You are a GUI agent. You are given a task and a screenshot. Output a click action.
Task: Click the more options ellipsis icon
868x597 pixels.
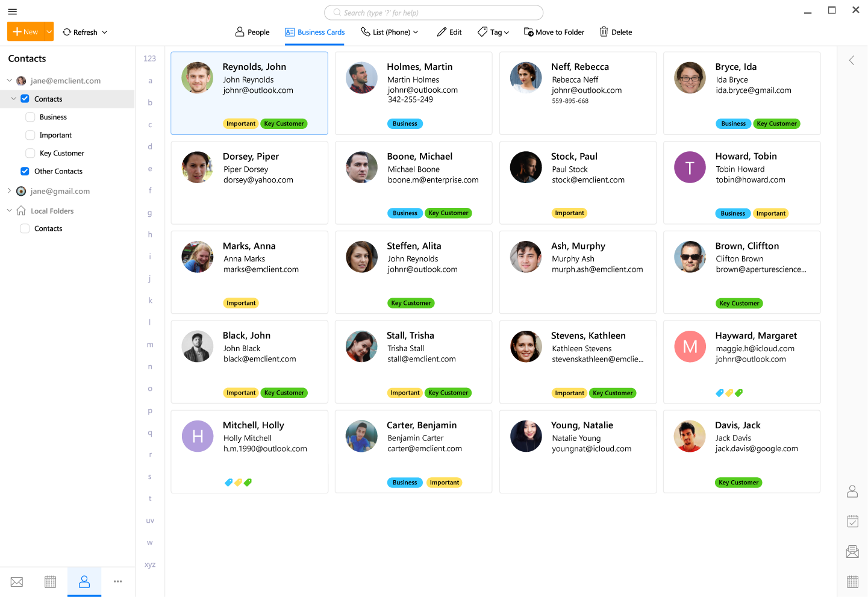118,582
